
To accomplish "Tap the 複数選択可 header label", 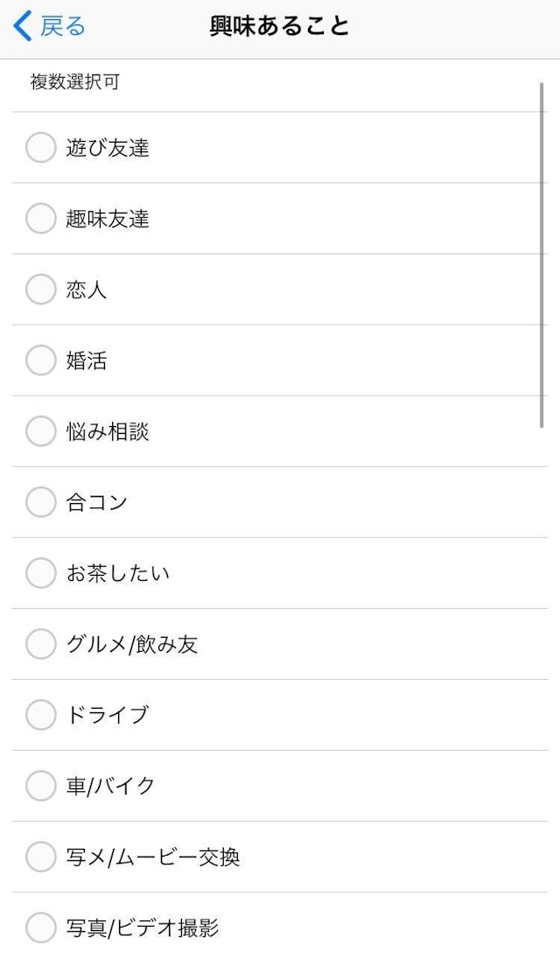I will point(75,82).
